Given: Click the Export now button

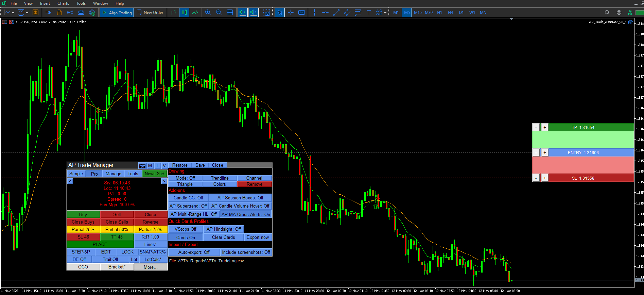Looking at the screenshot, I should pos(258,237).
